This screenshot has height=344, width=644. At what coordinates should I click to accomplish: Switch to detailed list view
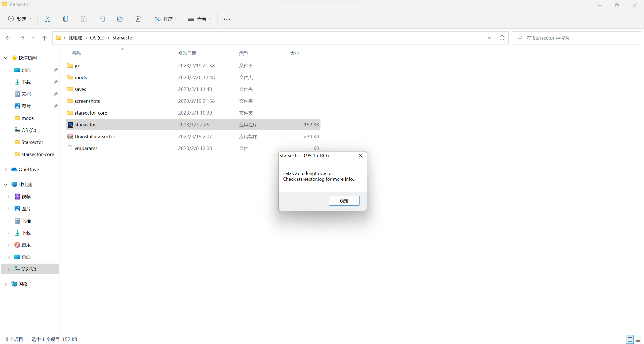tap(630, 339)
